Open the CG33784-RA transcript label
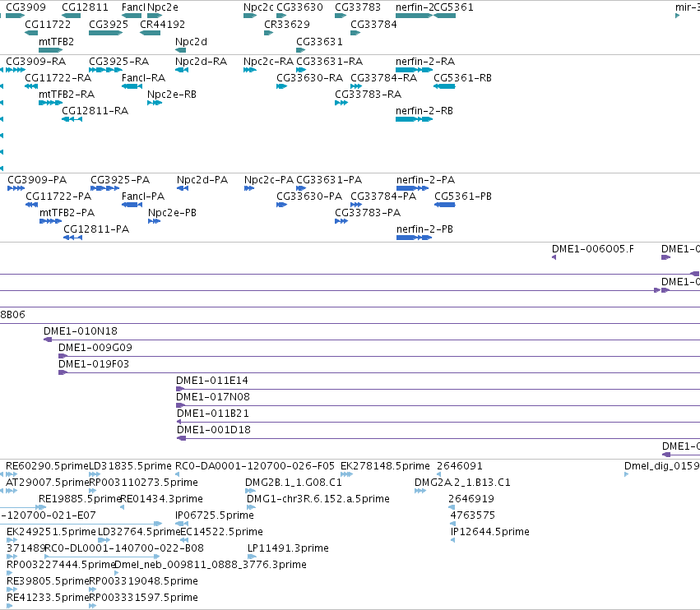Screen dimensions: 700x610 click(x=383, y=78)
